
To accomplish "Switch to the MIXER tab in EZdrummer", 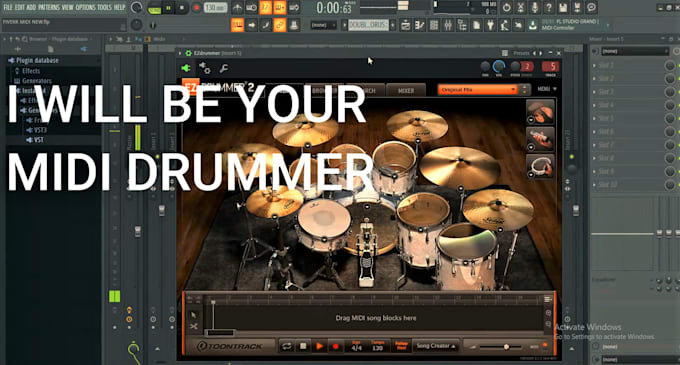I will 406,91.
